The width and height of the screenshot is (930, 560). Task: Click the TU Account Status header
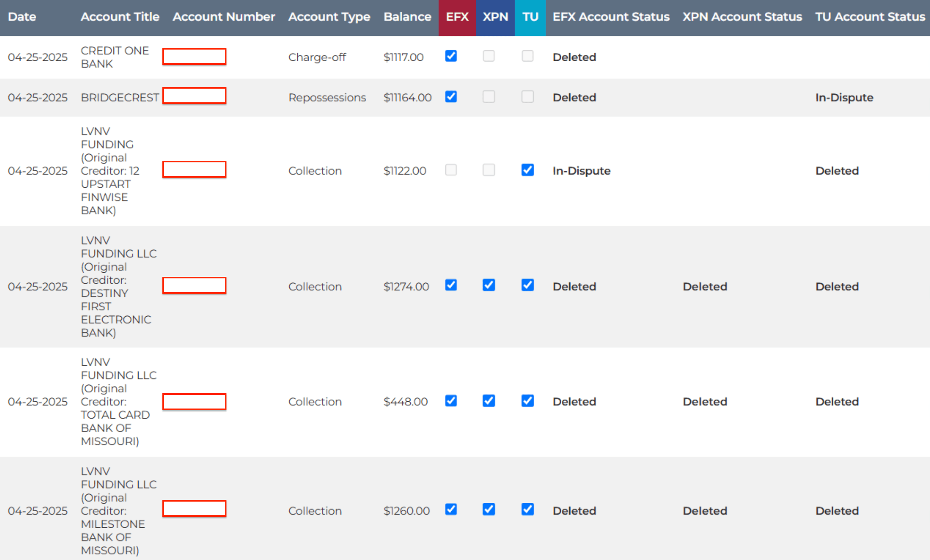click(x=870, y=17)
